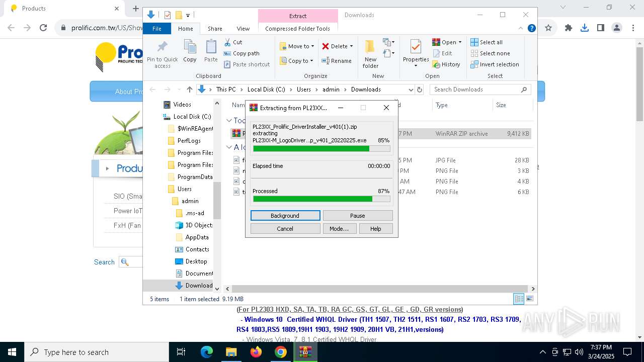Expand the Delete dropdown arrow

[351, 46]
